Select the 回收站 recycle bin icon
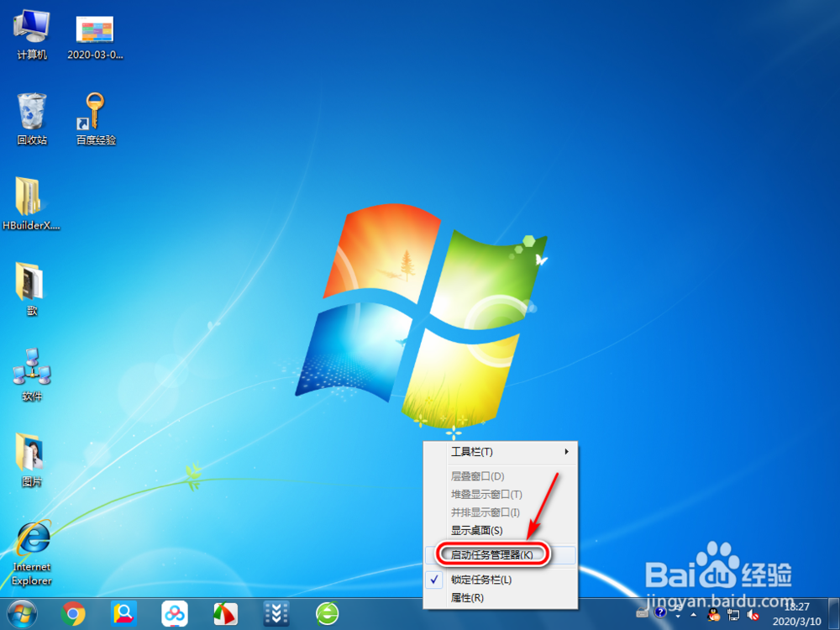840x630 pixels. click(32, 119)
